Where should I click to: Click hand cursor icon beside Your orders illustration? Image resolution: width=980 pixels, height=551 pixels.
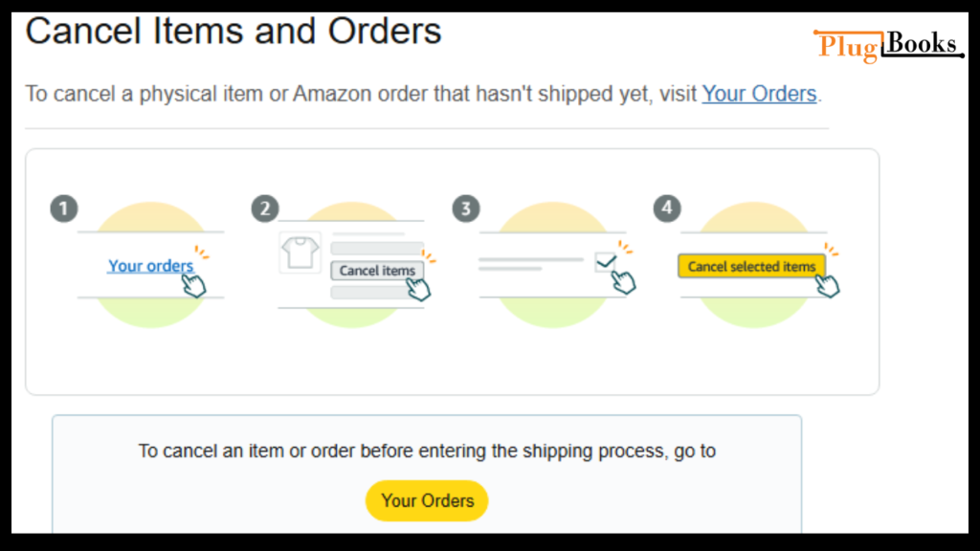(193, 285)
